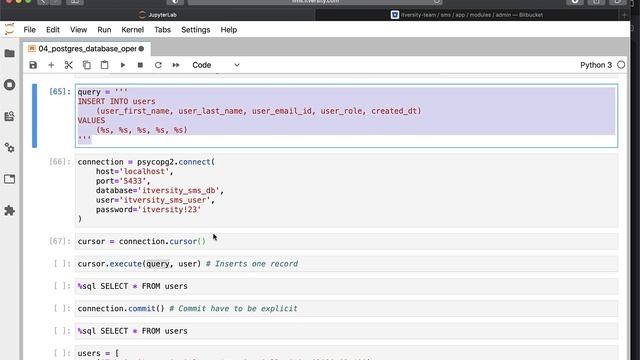Restart the kernel with the circular arrow icon
The width and height of the screenshot is (640, 360).
[x=158, y=65]
